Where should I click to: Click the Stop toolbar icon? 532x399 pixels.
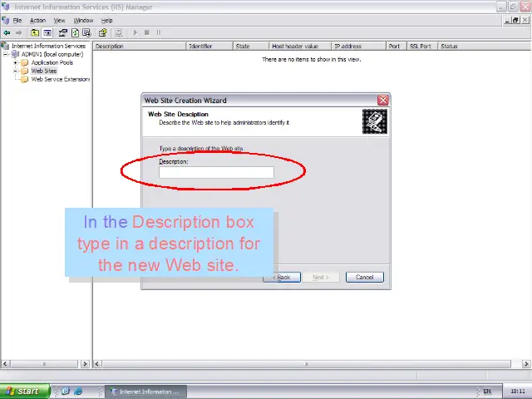147,33
